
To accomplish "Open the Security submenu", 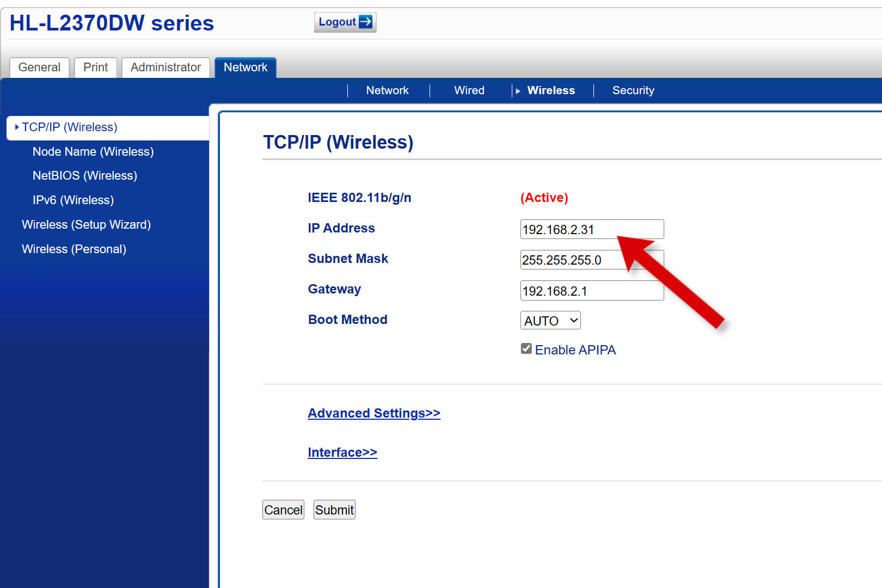I will tap(633, 90).
